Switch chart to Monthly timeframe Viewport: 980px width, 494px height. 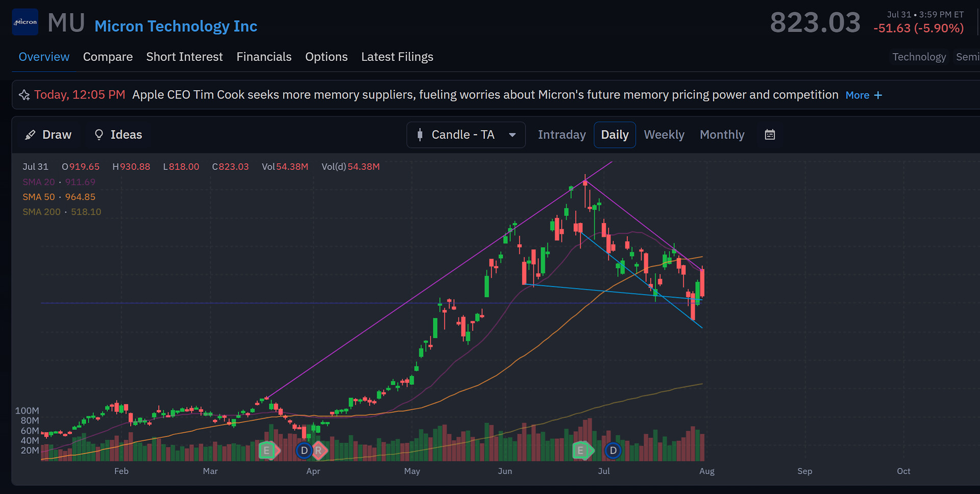click(x=722, y=135)
